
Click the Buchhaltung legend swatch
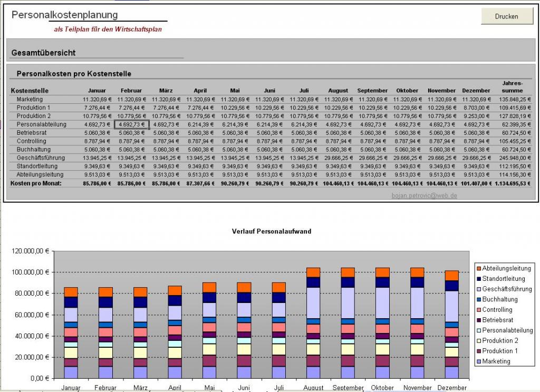(x=478, y=299)
